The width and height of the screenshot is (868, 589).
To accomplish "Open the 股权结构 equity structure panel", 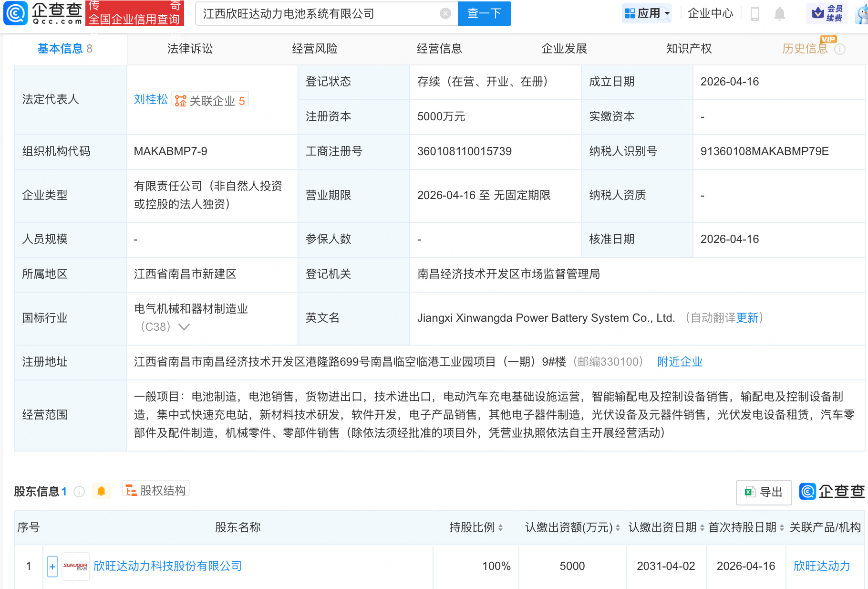I will click(155, 490).
